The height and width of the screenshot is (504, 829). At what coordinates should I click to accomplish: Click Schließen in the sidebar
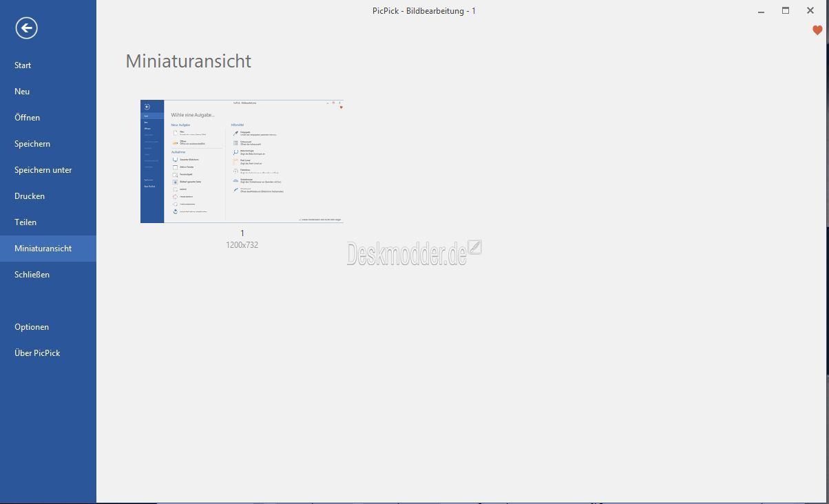tap(48, 275)
